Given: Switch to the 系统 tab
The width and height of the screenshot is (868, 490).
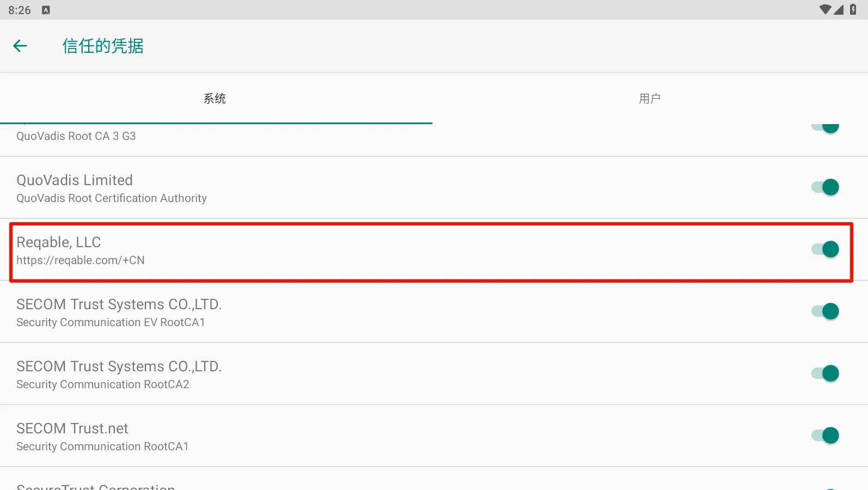Looking at the screenshot, I should coord(215,99).
